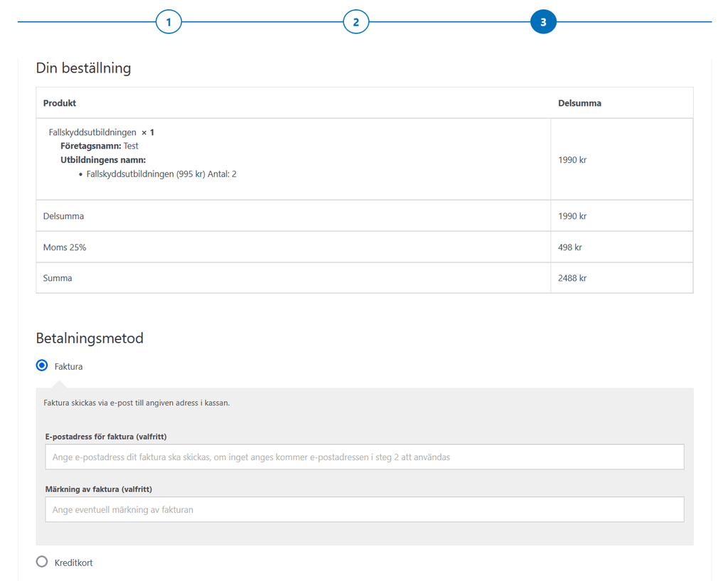The image size is (728, 581).
Task: Go to step 2 in progress indicator
Action: click(355, 22)
